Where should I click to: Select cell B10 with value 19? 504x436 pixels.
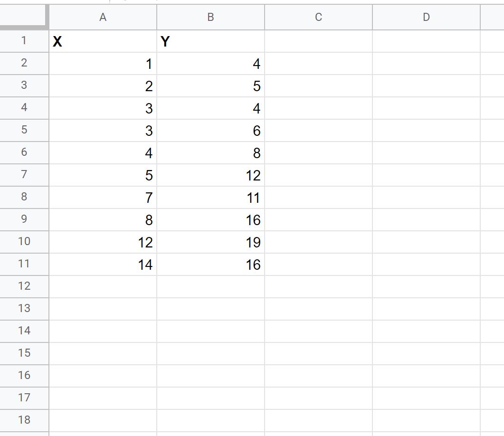(210, 242)
